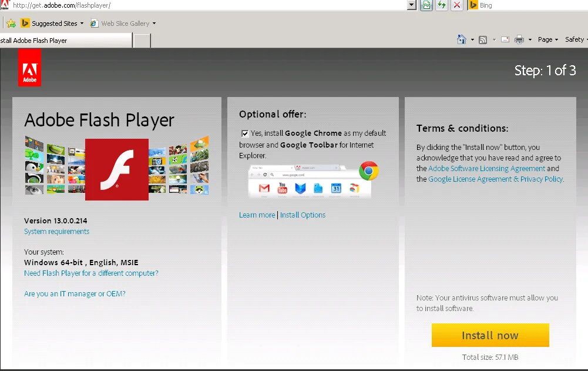Uncheck the install Google Chrome offer checkbox

coord(245,133)
